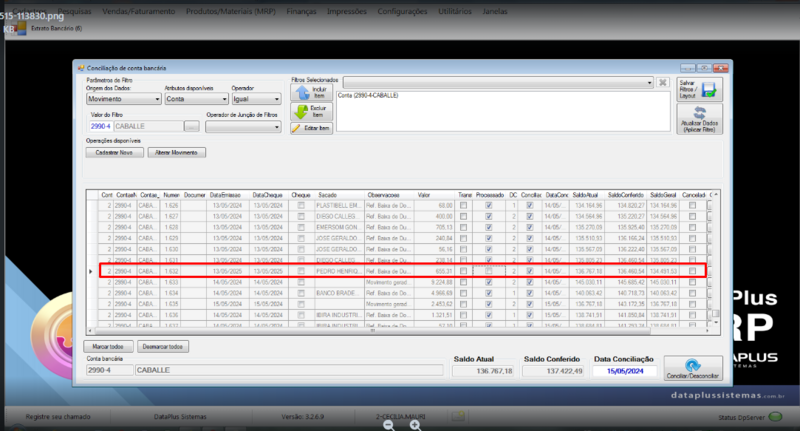Toggle Processado checkbox for row 1.626
The height and width of the screenshot is (431, 800).
pos(489,206)
